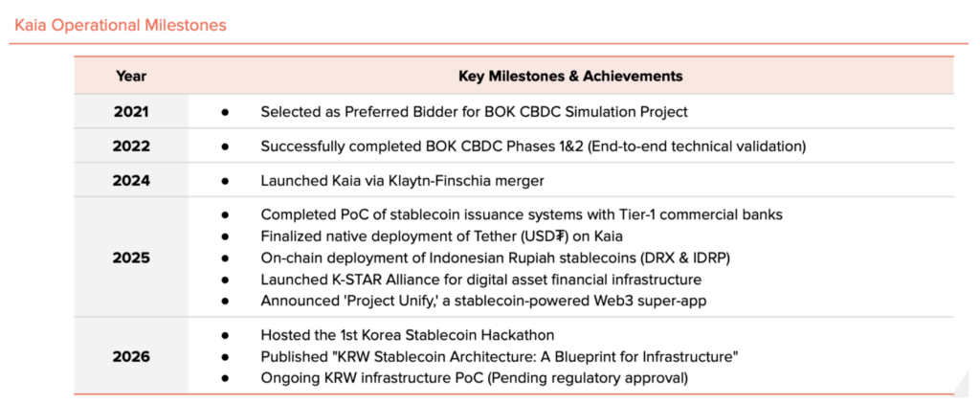Click the Korea Stablecoin Hackathon line

pyautogui.click(x=408, y=334)
